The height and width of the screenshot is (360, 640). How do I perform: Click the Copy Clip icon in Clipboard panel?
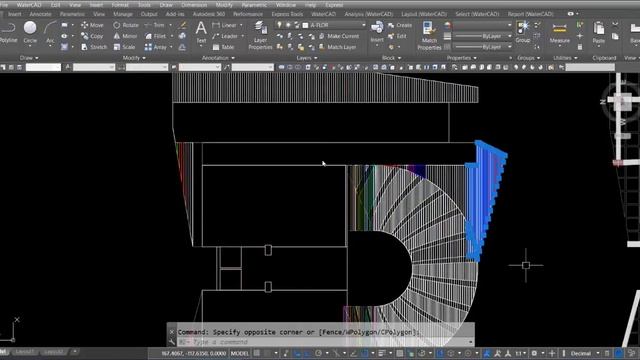pos(615,36)
